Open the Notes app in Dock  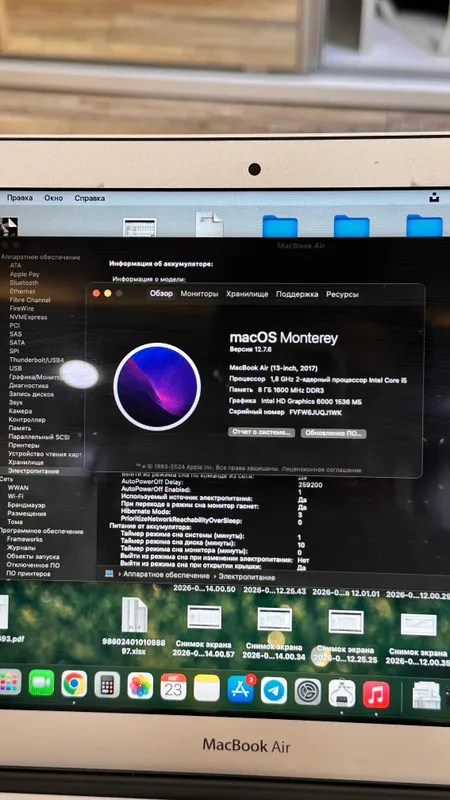coord(207,688)
